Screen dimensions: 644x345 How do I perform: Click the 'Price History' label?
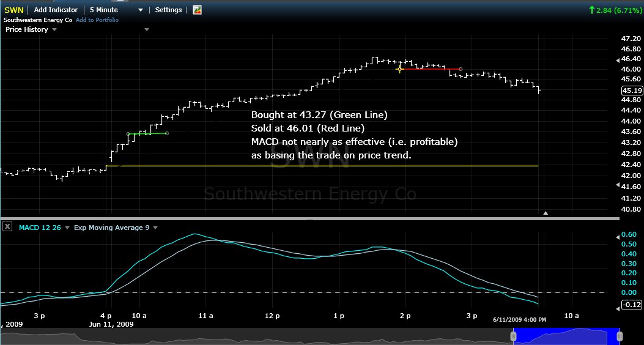pyautogui.click(x=27, y=29)
